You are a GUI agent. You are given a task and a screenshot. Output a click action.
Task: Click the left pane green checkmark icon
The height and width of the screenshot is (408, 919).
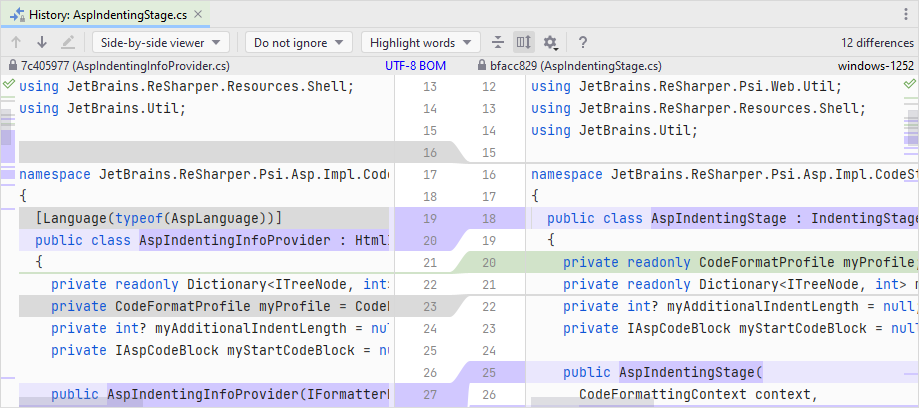[x=8, y=84]
